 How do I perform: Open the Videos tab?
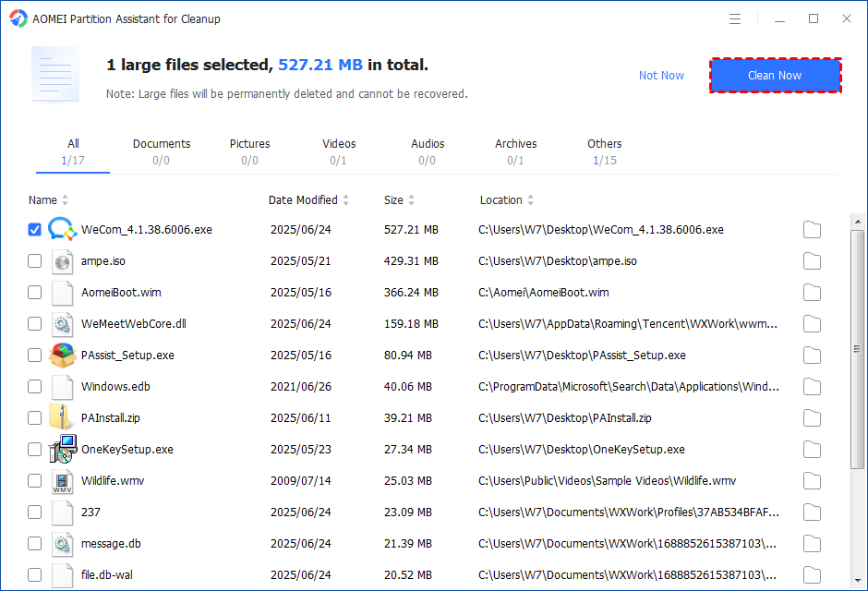click(339, 152)
